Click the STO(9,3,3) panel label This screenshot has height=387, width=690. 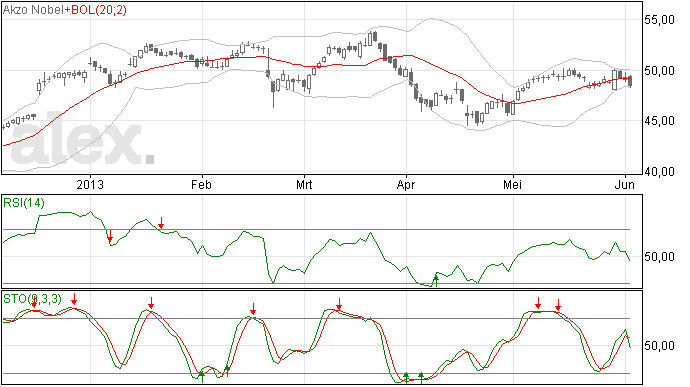point(33,299)
